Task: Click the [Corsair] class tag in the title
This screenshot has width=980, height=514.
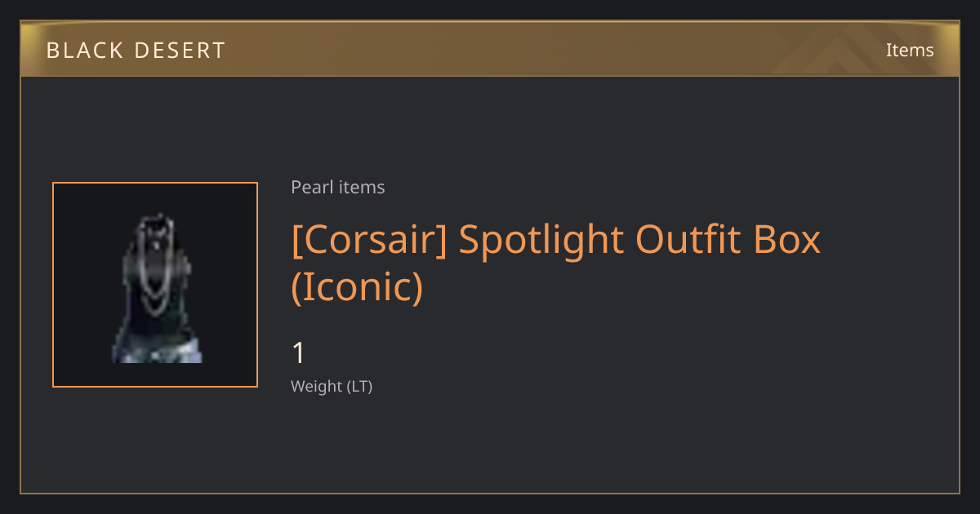Action: [x=369, y=240]
